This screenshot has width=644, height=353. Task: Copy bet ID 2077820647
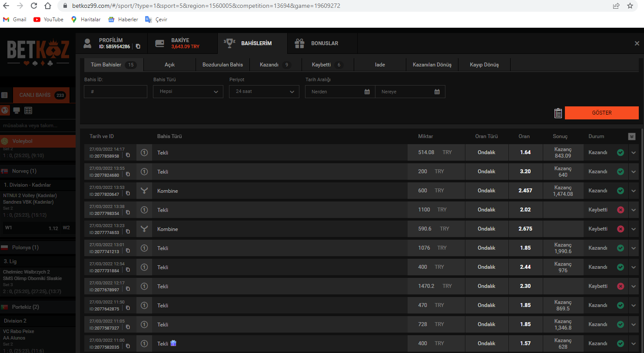(x=128, y=193)
